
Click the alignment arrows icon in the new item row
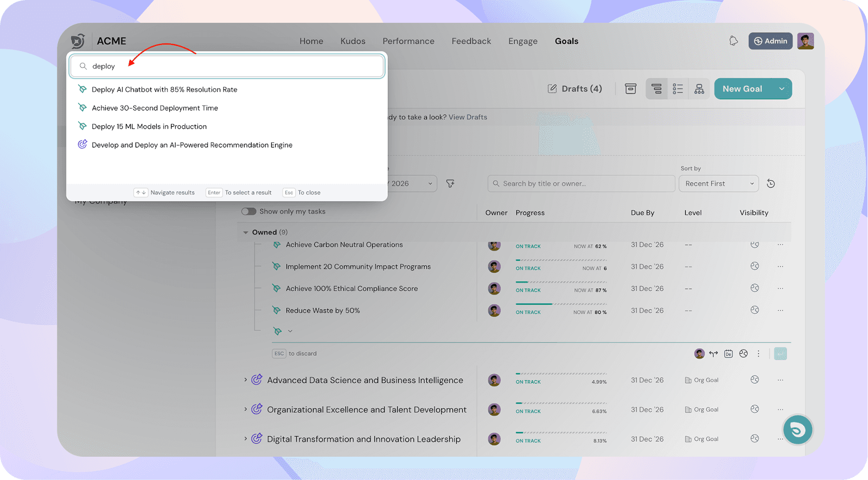(713, 354)
